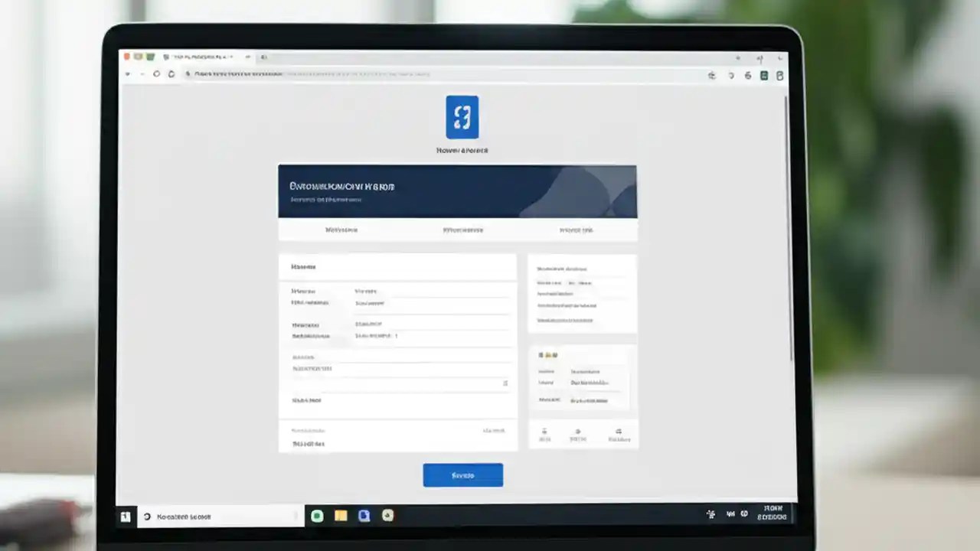This screenshot has width=980, height=551.
Task: Open the yellow folder icon on the taskbar
Action: pos(340,516)
